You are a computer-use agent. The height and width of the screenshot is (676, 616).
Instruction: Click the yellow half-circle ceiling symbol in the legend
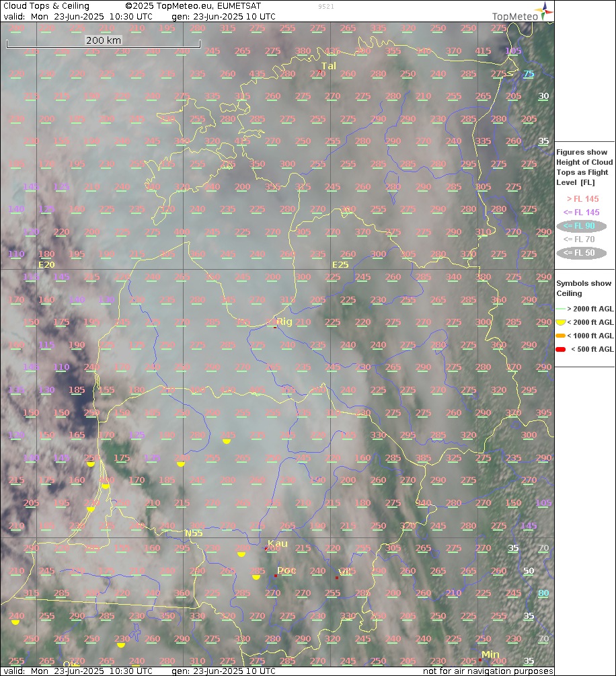pos(560,322)
